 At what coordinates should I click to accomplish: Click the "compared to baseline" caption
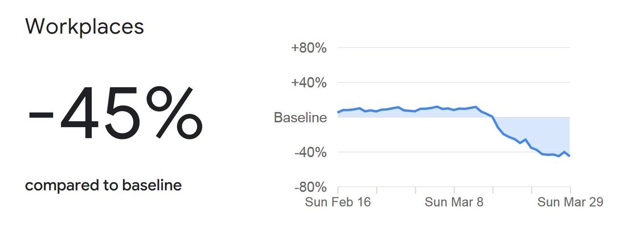[x=103, y=186]
